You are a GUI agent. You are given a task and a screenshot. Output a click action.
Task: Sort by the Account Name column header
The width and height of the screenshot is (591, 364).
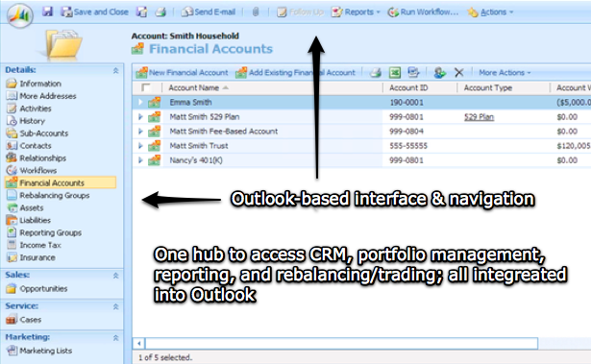(193, 87)
